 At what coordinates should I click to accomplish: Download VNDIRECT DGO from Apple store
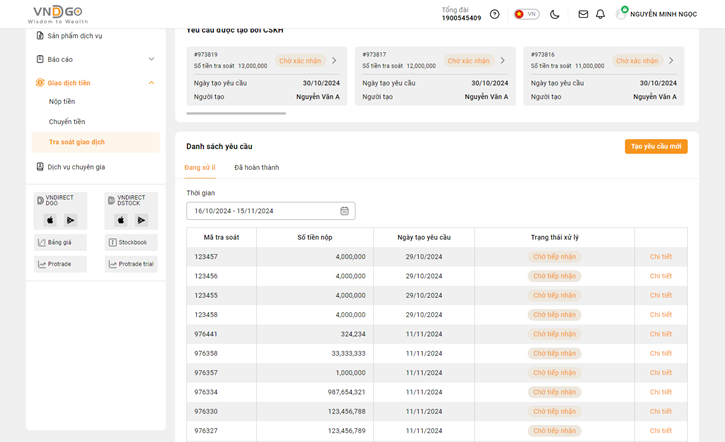[50, 220]
